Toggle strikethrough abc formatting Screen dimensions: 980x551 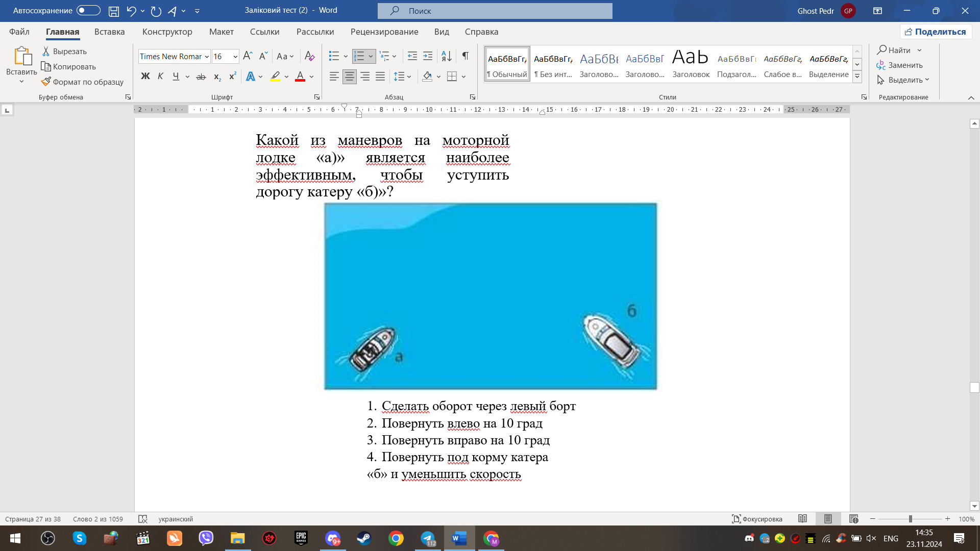pos(201,77)
